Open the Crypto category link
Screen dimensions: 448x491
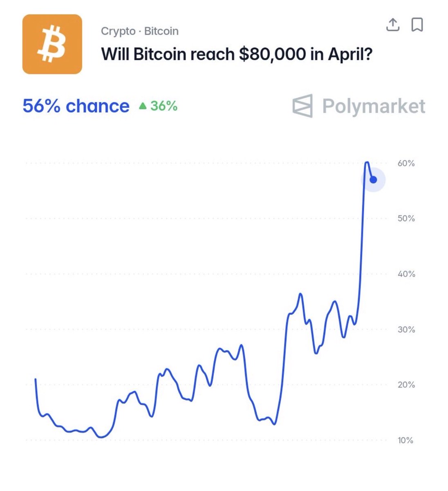(118, 31)
